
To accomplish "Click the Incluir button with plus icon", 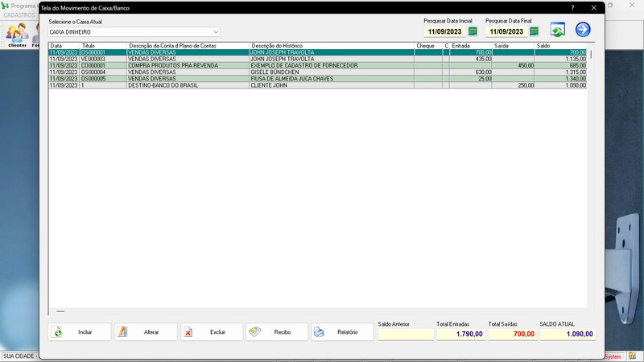I will pos(80,332).
